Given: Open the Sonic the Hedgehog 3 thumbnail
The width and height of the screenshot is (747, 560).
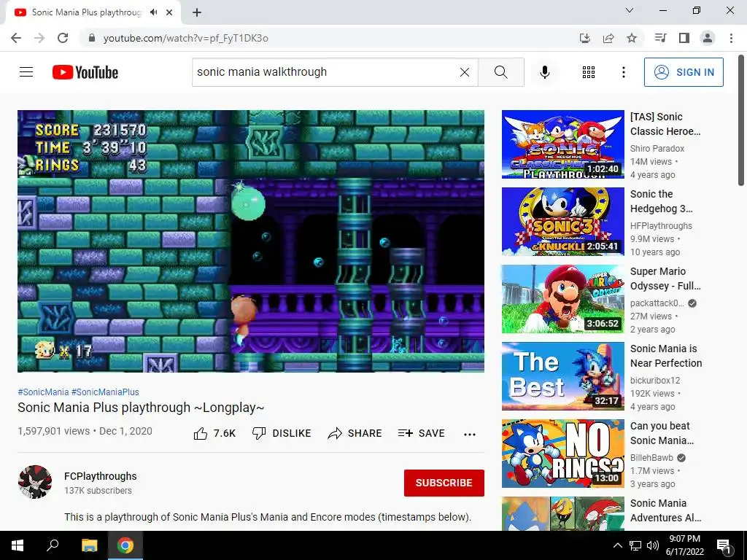Looking at the screenshot, I should click(562, 222).
